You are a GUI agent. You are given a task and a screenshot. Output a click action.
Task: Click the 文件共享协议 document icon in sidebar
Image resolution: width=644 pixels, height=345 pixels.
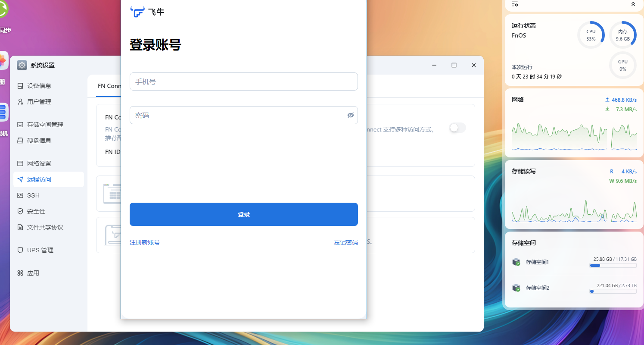click(x=20, y=227)
